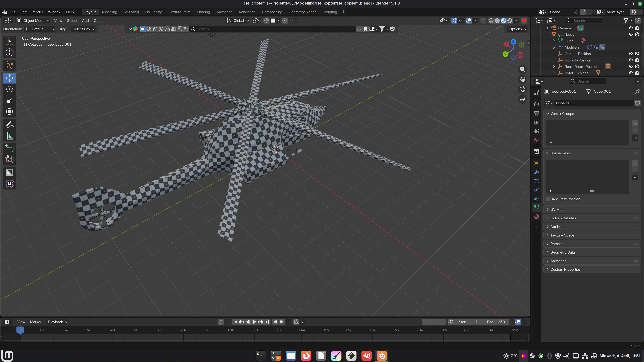Open the Physics properties tab
This screenshot has width=644, height=362.
(536, 190)
